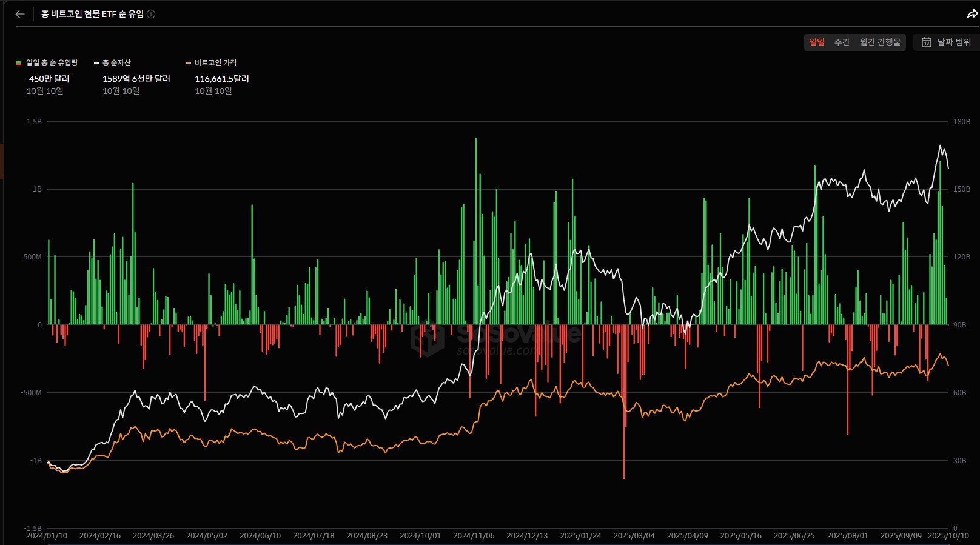980x545 pixels.
Task: Click the orange line swatch for Bitcoin price
Action: click(189, 63)
